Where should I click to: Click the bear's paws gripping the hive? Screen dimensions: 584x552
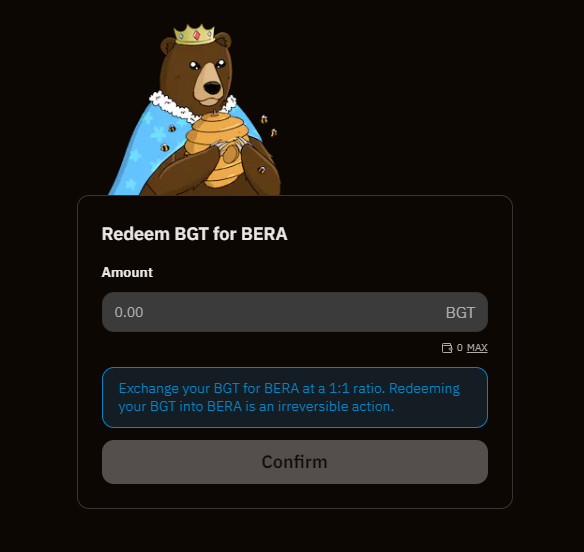(233, 146)
